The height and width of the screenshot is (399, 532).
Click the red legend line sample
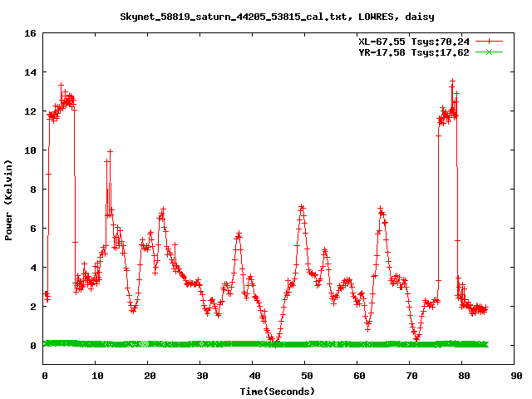tap(489, 42)
